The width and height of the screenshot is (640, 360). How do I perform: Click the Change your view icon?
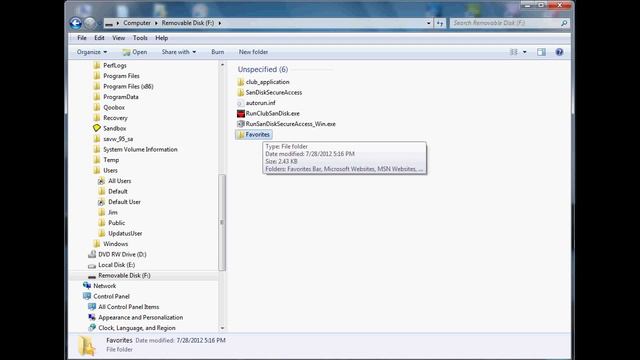(x=513, y=52)
